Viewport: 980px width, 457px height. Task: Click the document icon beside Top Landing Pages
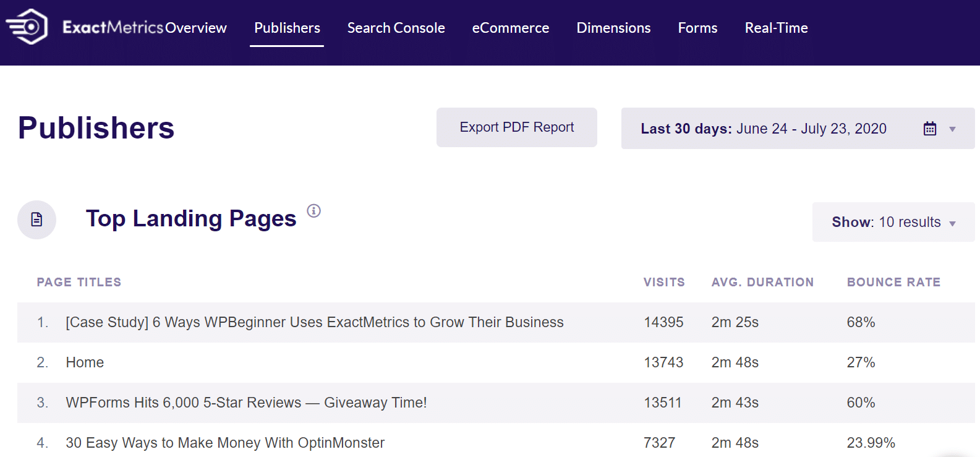36,220
